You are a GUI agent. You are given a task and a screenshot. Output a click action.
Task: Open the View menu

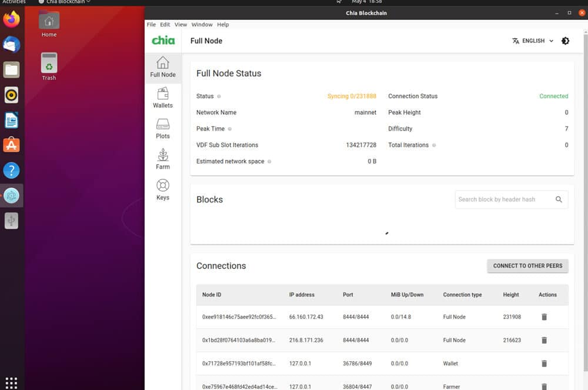[x=181, y=24]
